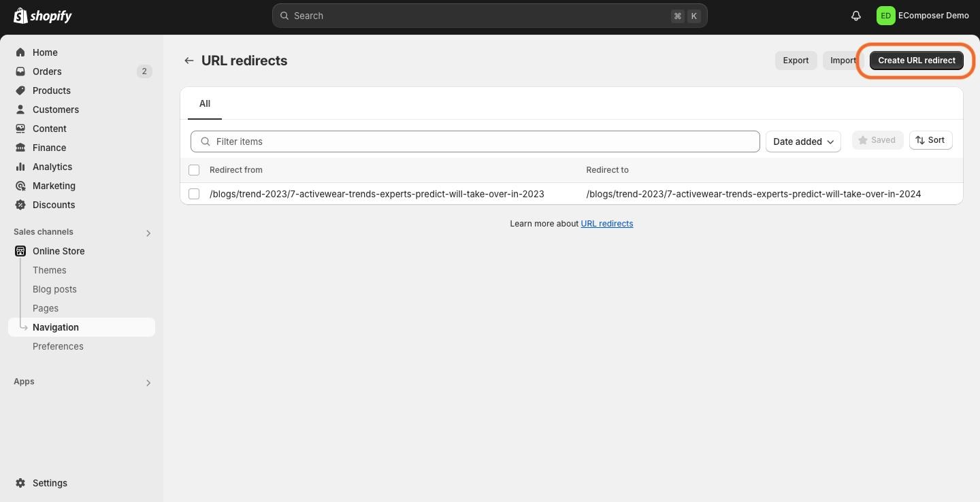Click the Online Store label
Image resolution: width=980 pixels, height=502 pixels.
coord(59,251)
